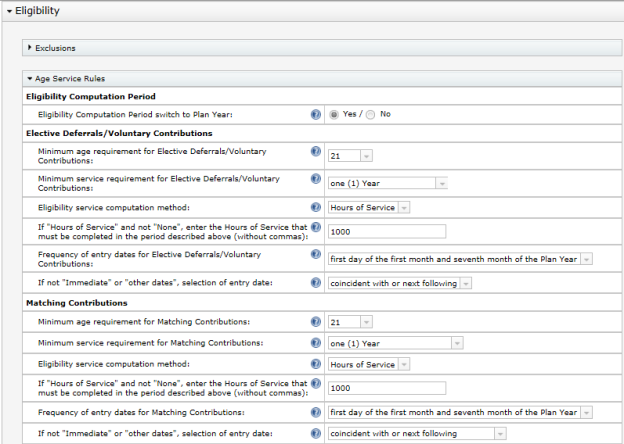The image size is (624, 444).
Task: Open Matching Contributions minimum service one (1) Year dropdown
Action: 396,343
